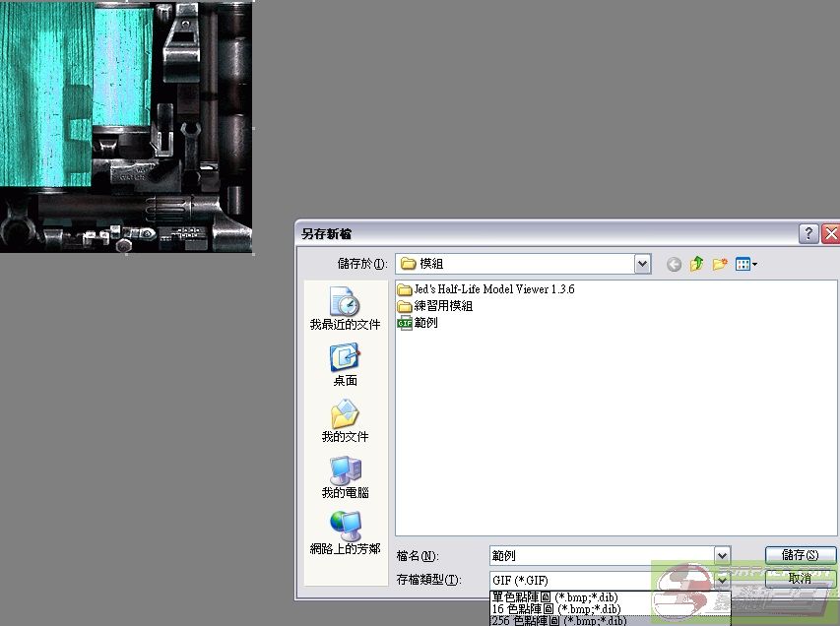Screen dimensions: 840x626
Task: Click the dialog Help question mark button
Action: 808,234
